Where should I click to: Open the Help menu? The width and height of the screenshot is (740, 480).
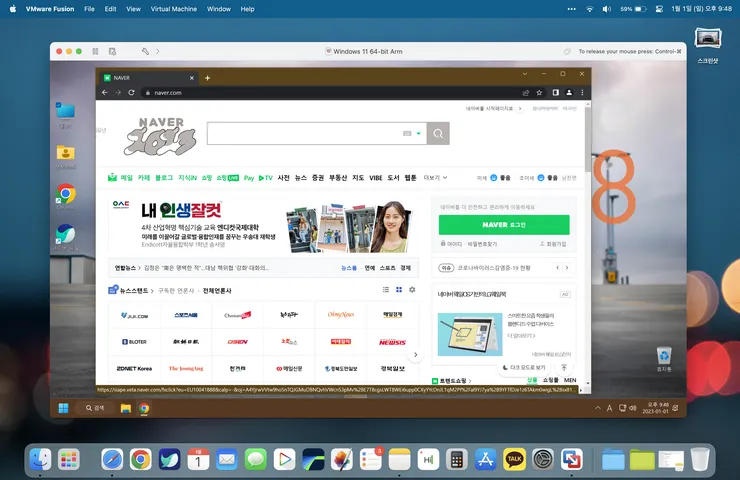pyautogui.click(x=247, y=8)
